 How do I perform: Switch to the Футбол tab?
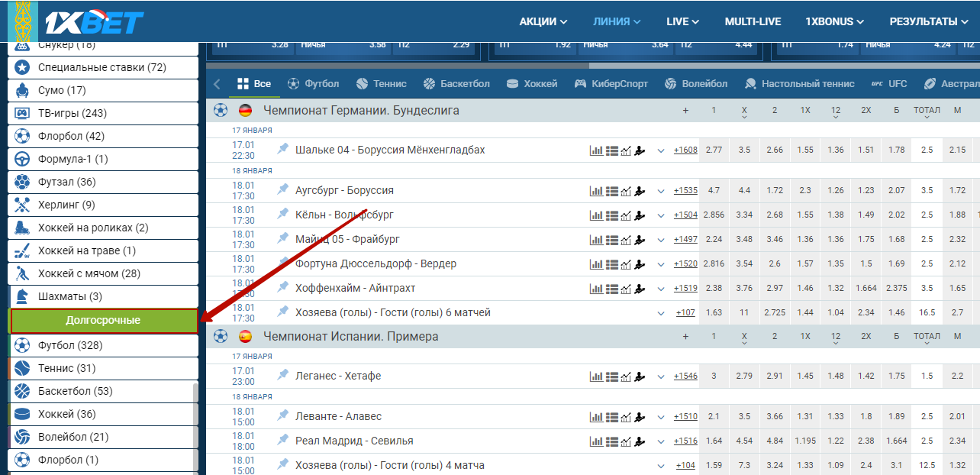[x=313, y=83]
